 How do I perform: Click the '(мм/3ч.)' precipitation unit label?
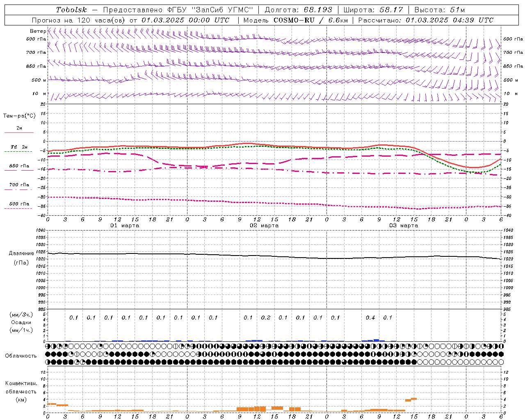pos(21,315)
